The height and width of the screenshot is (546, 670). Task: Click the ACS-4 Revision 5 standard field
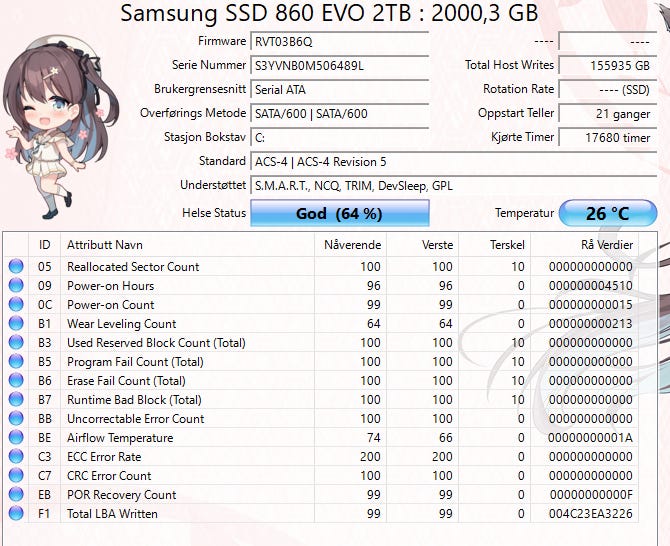tap(454, 162)
